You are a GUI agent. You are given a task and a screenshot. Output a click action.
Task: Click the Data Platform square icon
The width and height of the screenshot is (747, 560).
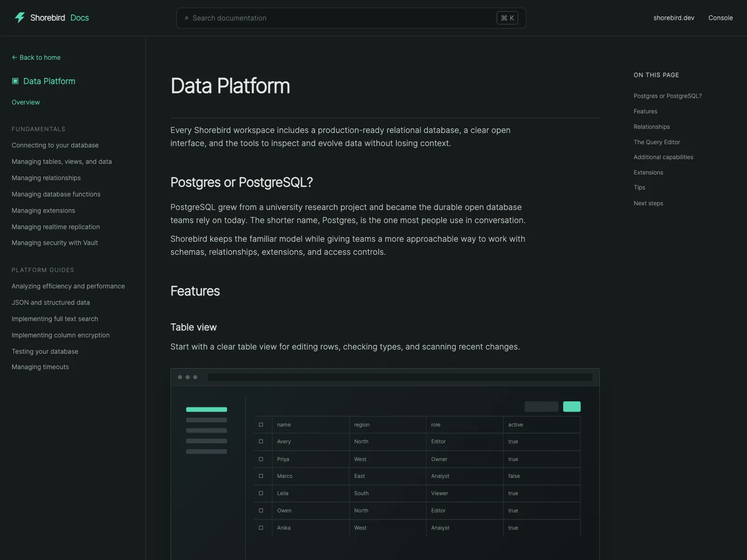point(15,81)
